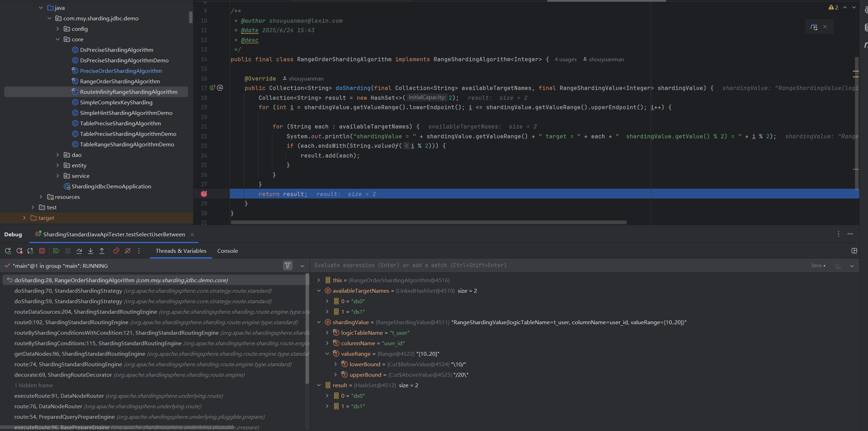Focus the Evaluate expression input field
Screen dimensions: 868x431
tap(525, 265)
